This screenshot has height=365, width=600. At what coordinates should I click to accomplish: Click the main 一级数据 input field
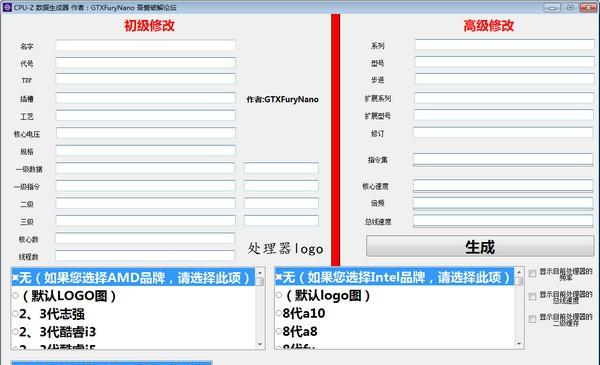click(145, 168)
